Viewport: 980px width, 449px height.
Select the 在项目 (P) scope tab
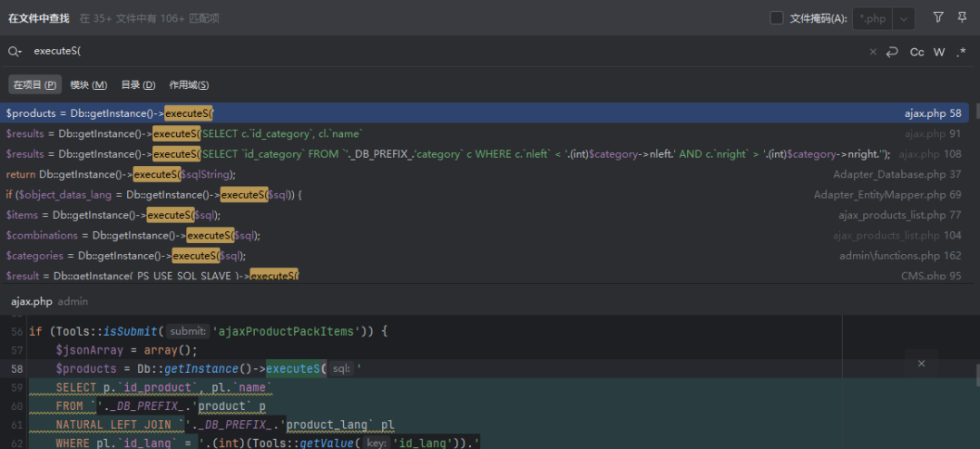[35, 85]
